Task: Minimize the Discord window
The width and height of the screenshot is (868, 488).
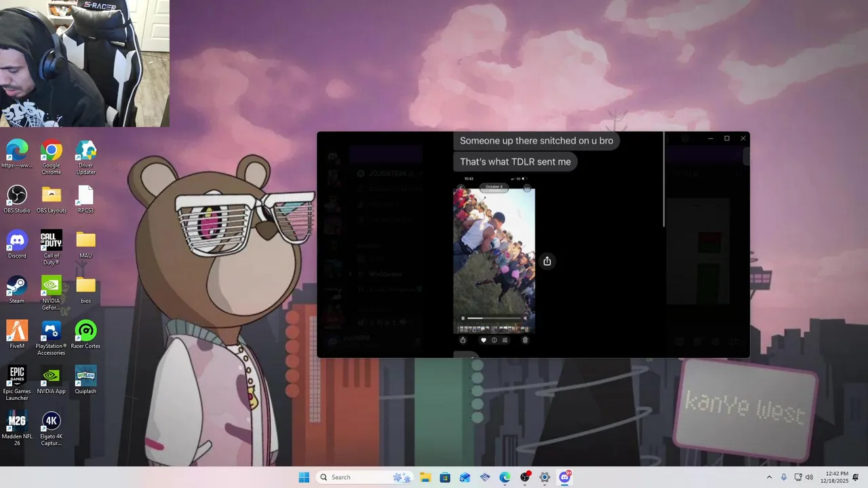Action: [x=711, y=138]
